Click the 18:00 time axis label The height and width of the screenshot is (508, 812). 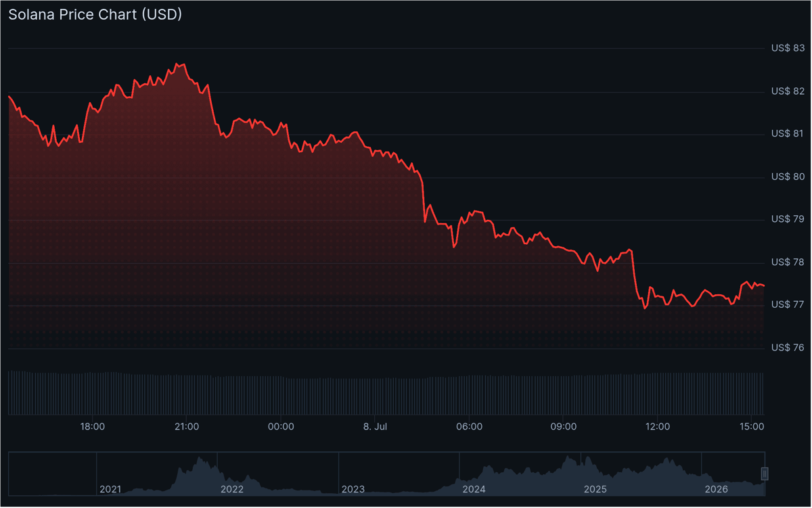click(92, 427)
